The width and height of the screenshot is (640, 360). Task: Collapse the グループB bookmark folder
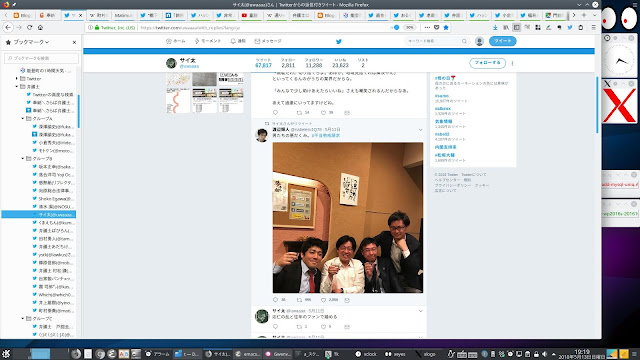pos(23,158)
